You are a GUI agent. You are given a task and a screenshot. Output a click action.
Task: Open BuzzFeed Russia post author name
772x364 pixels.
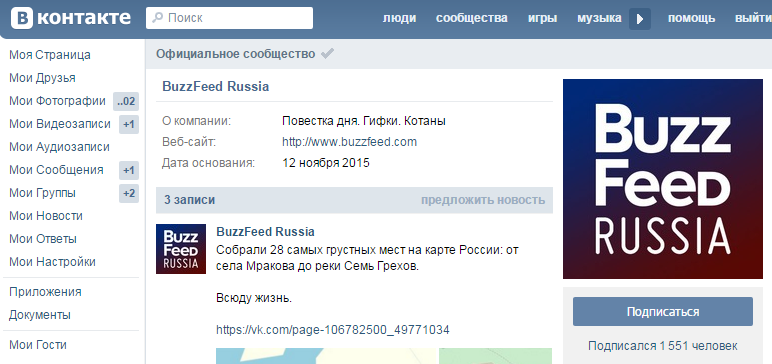(x=265, y=232)
